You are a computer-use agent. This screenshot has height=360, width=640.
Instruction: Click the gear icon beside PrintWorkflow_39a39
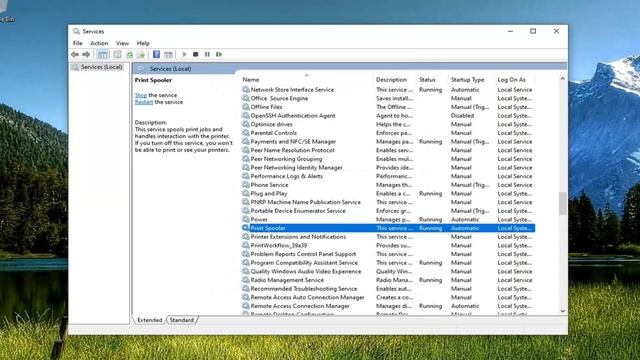pyautogui.click(x=245, y=245)
